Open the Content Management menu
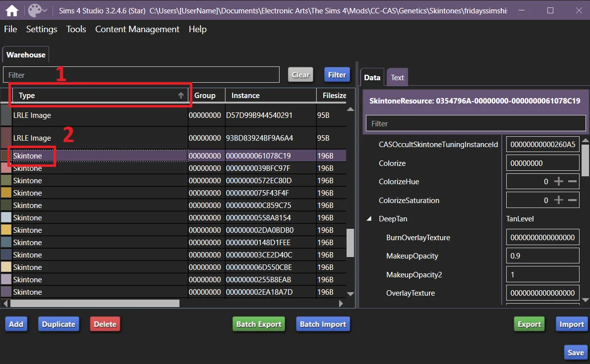Screen dimensions: 590x364 point(137,29)
